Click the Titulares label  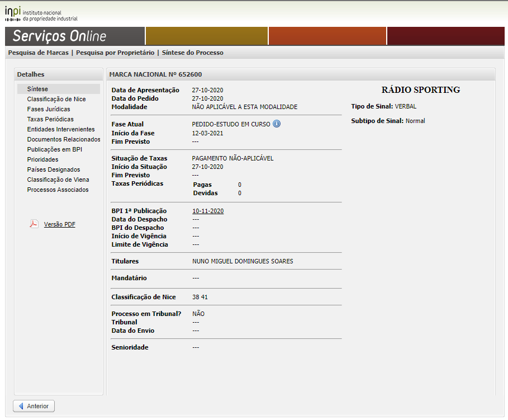(x=125, y=261)
